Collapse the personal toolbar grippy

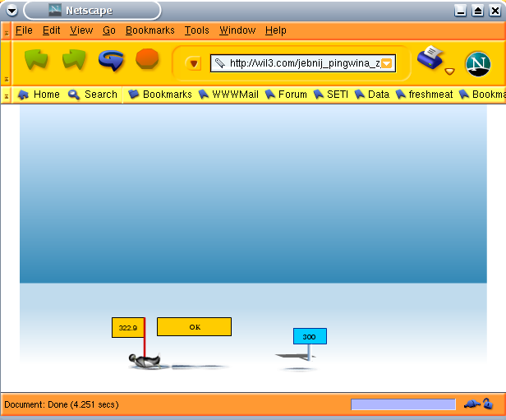6,95
